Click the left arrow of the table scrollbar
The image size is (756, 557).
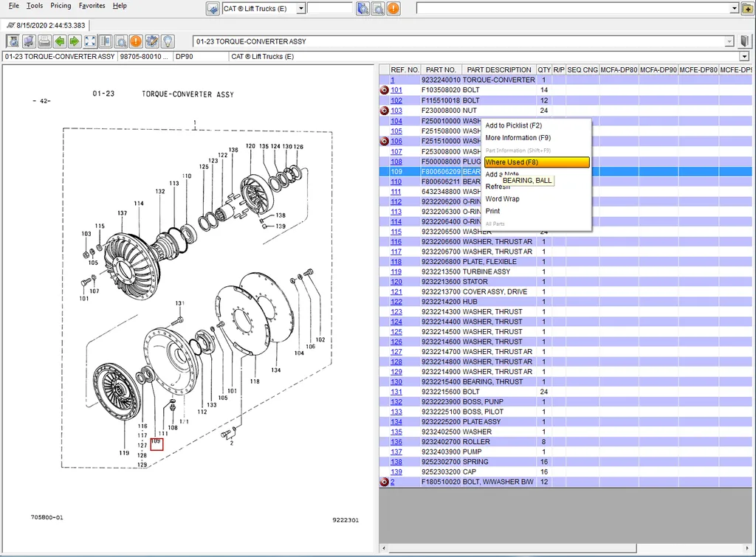coord(384,548)
